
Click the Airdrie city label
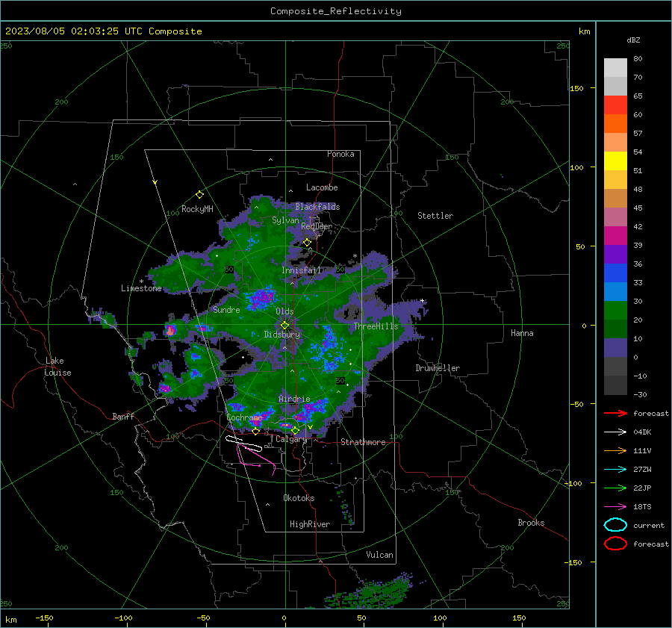pyautogui.click(x=294, y=399)
